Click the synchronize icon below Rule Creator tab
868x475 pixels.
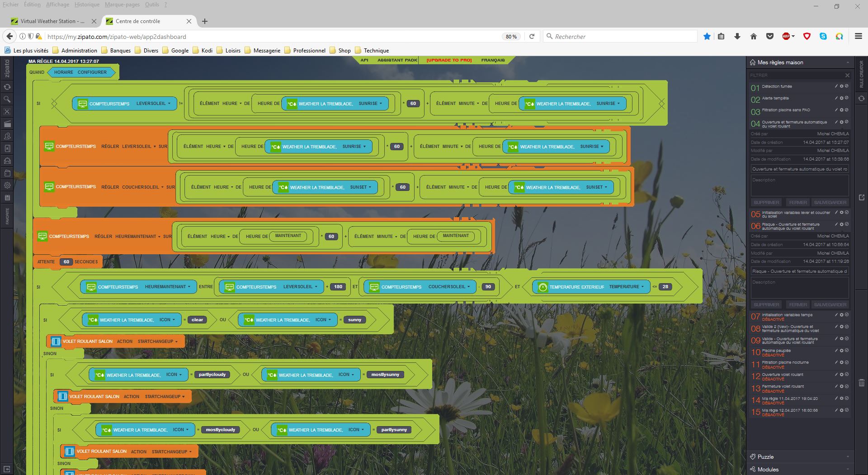(x=861, y=98)
